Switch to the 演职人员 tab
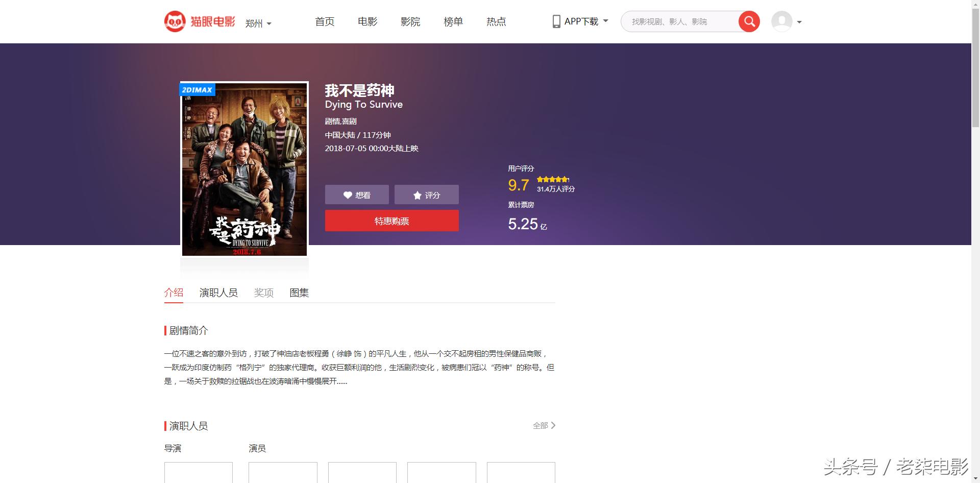The image size is (980, 483). pos(218,292)
